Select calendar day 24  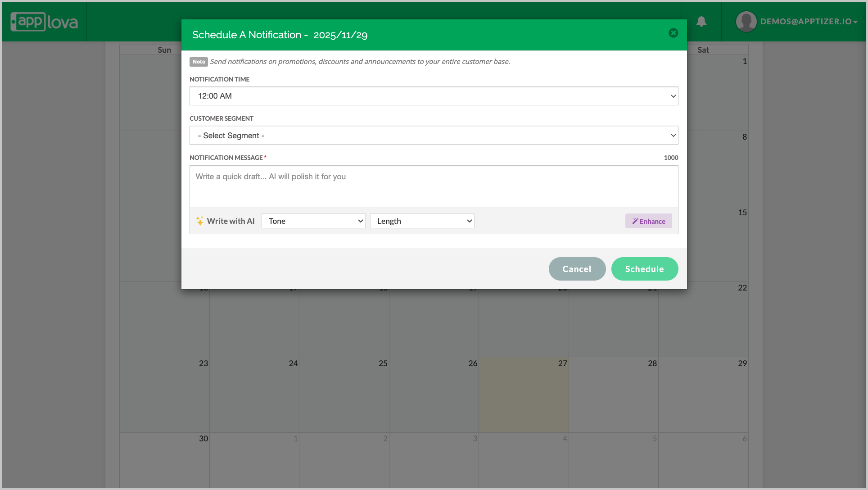pos(254,395)
